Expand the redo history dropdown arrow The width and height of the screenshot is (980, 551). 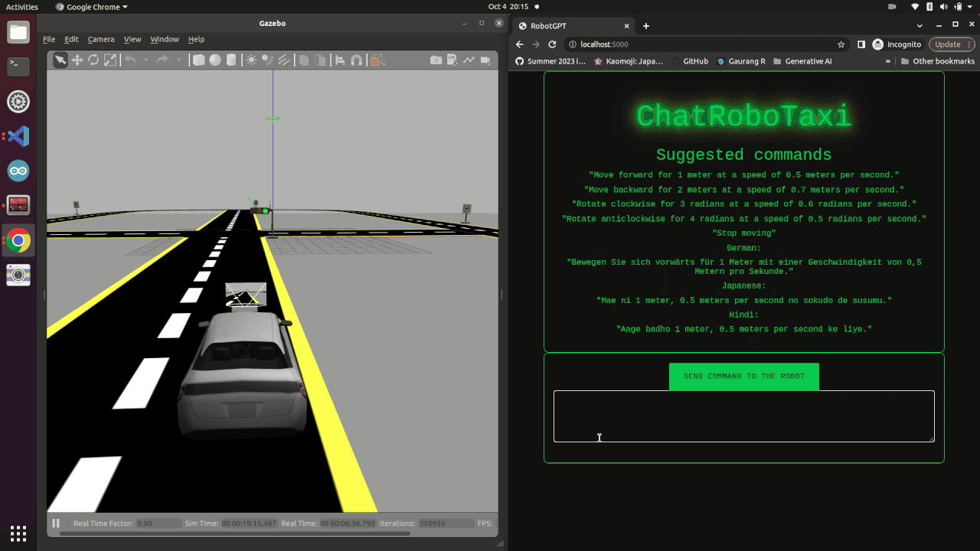pyautogui.click(x=179, y=60)
